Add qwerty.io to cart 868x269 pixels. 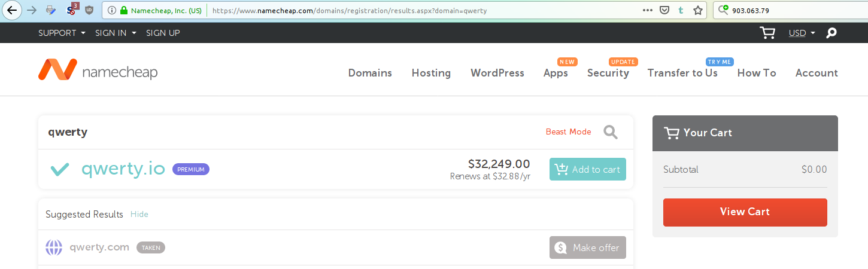(588, 169)
